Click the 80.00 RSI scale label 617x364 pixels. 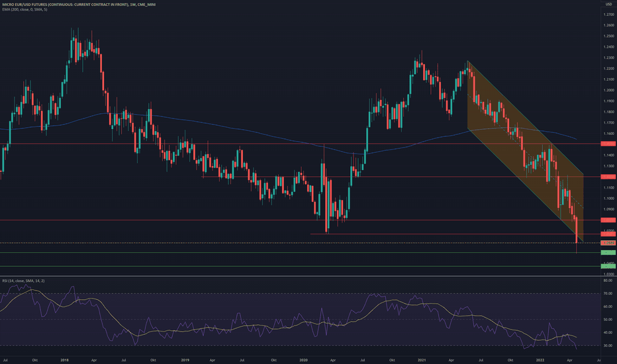[x=608, y=281]
